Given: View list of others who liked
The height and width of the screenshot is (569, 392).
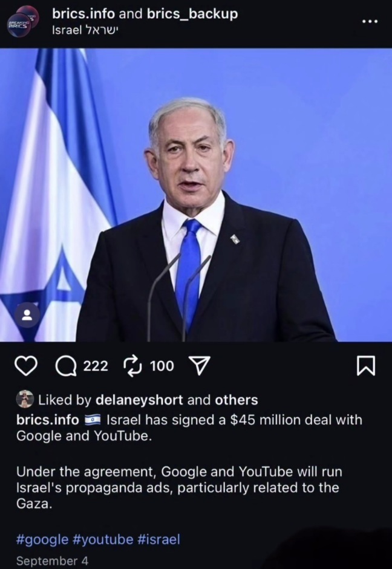Looking at the screenshot, I should point(237,400).
